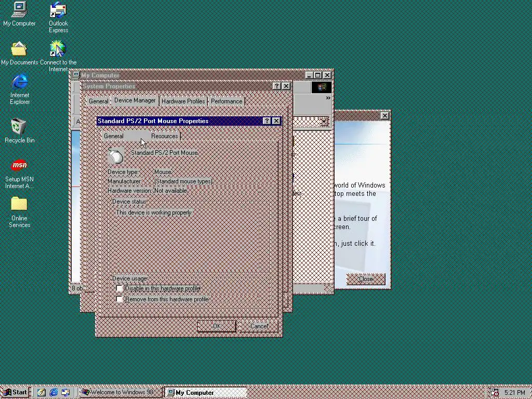Click the mouse device icon in properties
The image size is (532, 399).
(116, 156)
